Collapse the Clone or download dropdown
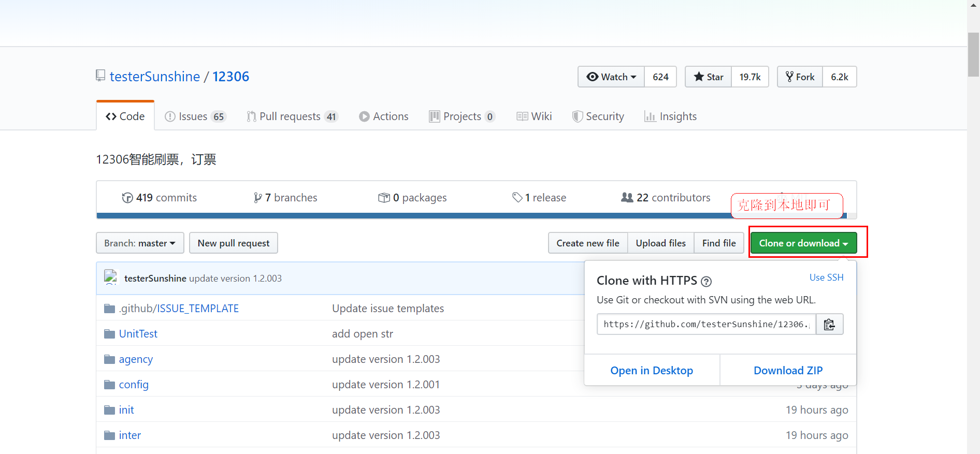Image resolution: width=980 pixels, height=454 pixels. (x=803, y=243)
